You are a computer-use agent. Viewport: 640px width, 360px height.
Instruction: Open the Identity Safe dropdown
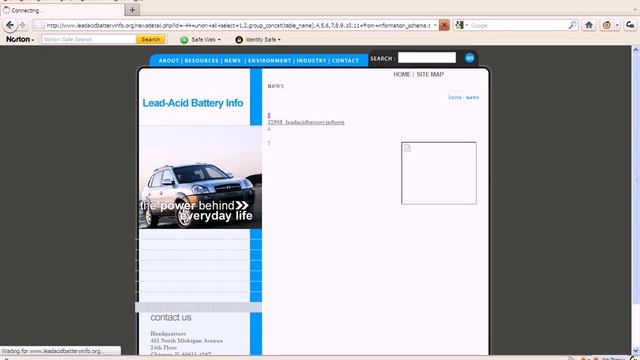tap(263, 40)
